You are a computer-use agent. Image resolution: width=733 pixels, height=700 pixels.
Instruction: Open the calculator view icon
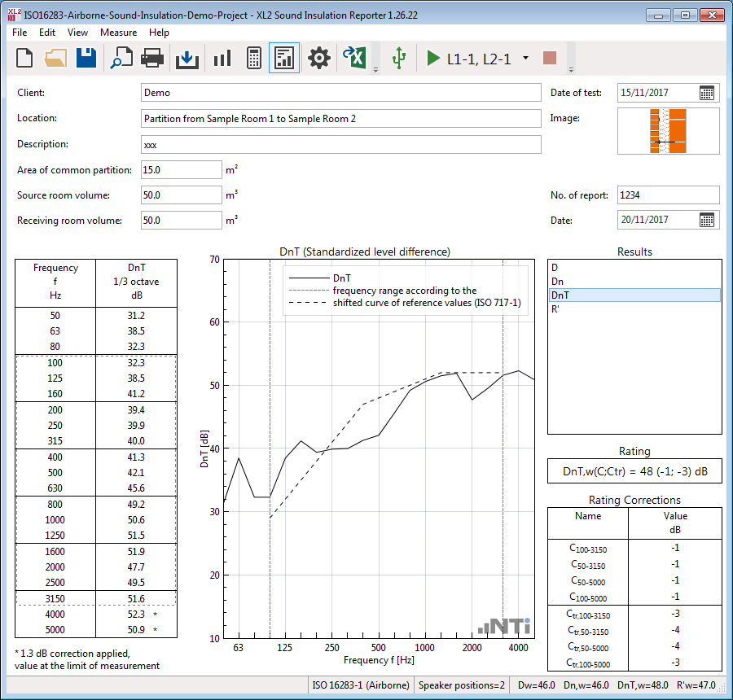pyautogui.click(x=253, y=59)
